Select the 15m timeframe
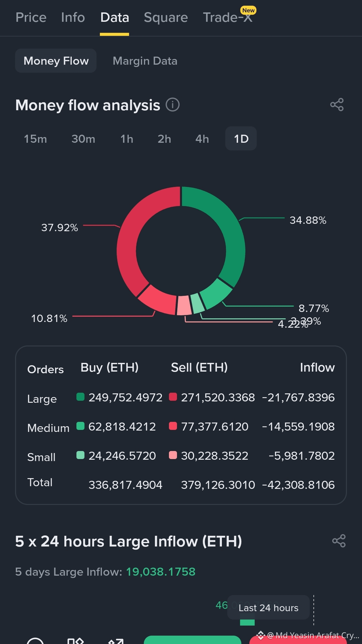 click(x=36, y=139)
